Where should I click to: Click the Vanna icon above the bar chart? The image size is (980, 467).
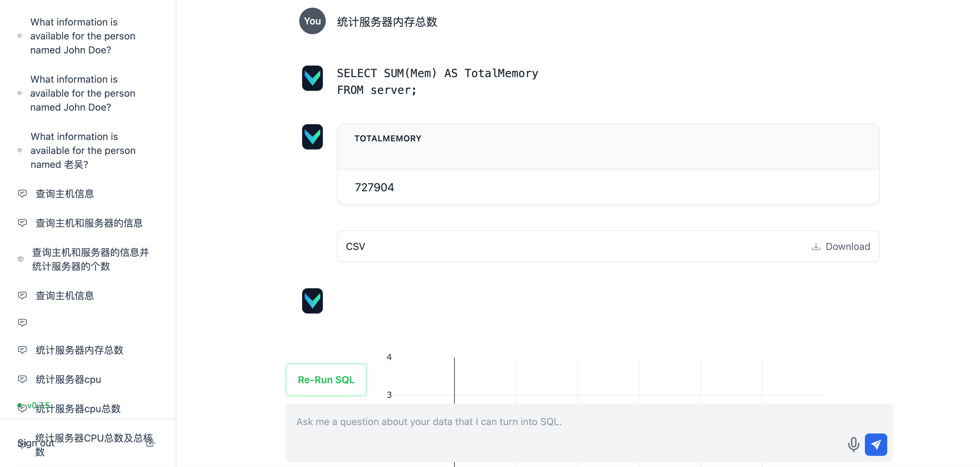312,301
